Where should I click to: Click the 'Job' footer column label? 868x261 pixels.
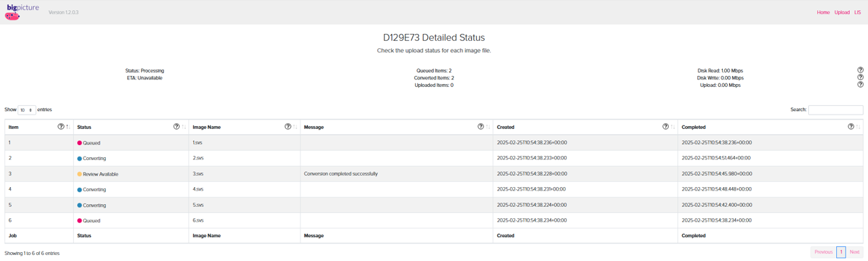12,236
